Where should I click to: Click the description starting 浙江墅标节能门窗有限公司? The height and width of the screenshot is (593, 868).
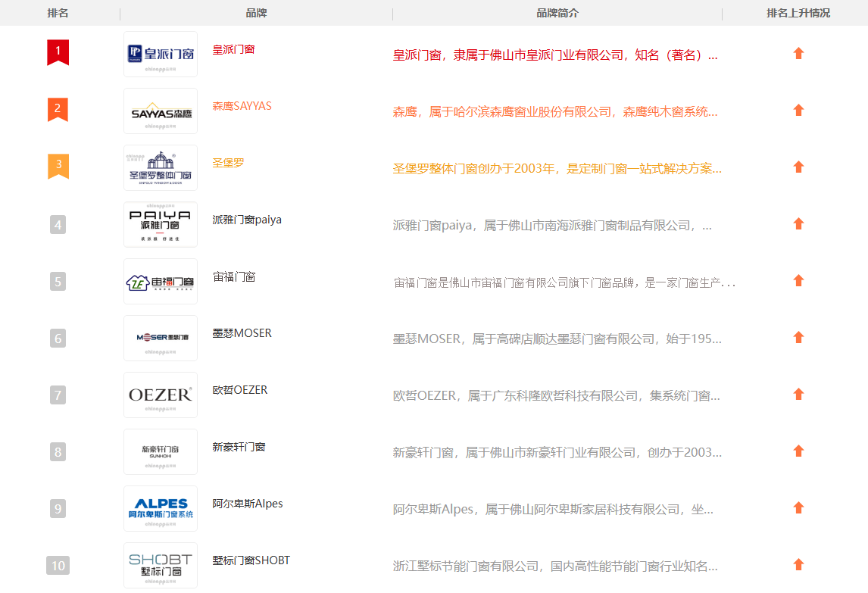555,566
